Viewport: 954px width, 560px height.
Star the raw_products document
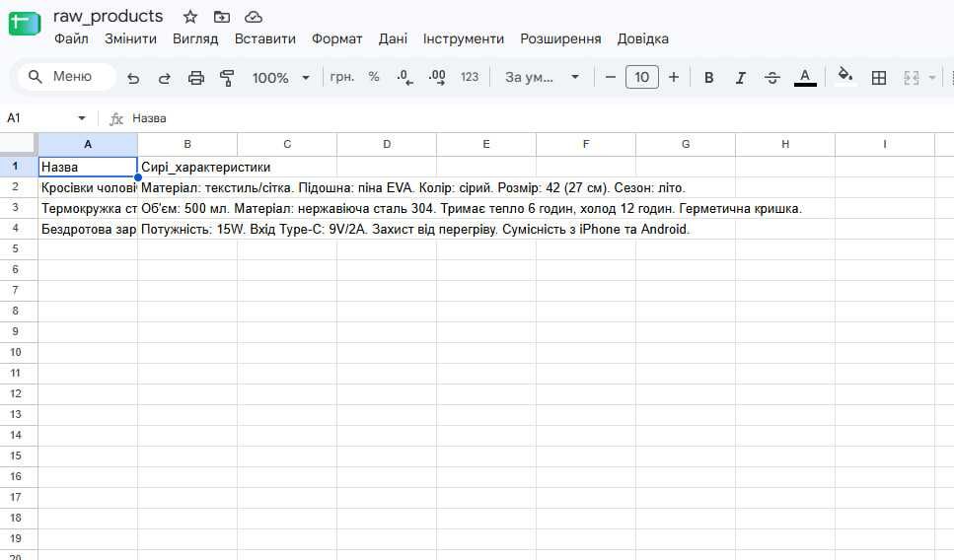[x=190, y=17]
